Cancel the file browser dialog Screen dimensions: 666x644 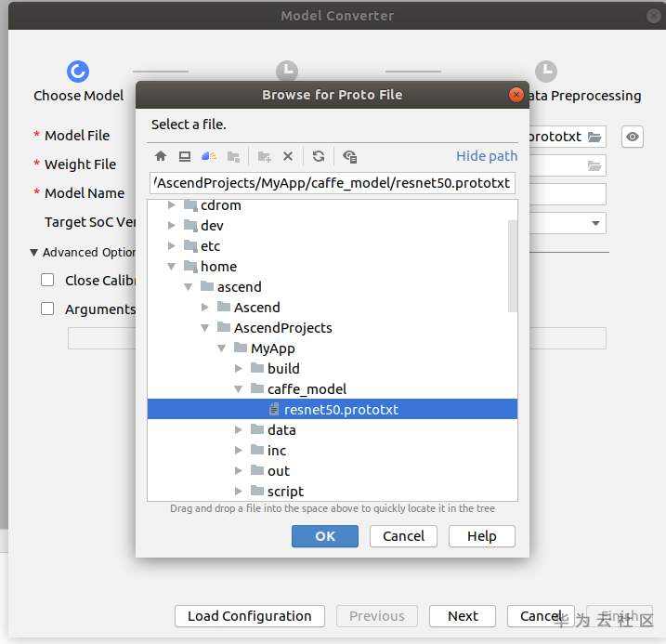(403, 536)
